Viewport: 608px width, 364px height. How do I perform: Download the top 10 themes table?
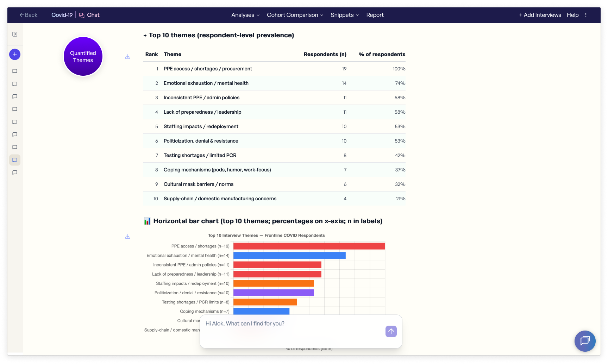tap(128, 57)
